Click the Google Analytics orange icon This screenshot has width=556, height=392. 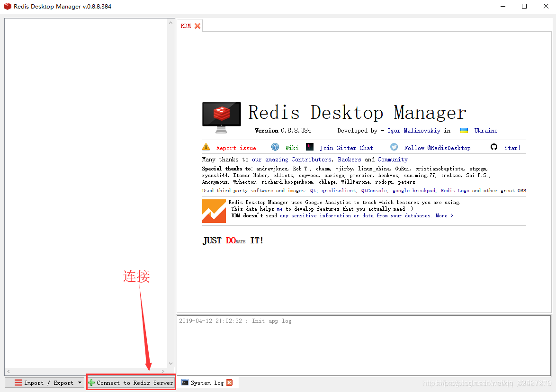pos(214,211)
